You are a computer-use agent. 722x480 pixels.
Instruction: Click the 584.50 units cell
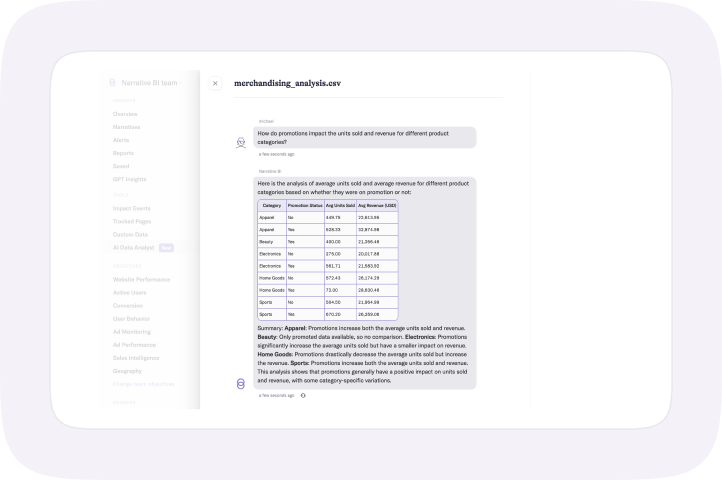340,302
